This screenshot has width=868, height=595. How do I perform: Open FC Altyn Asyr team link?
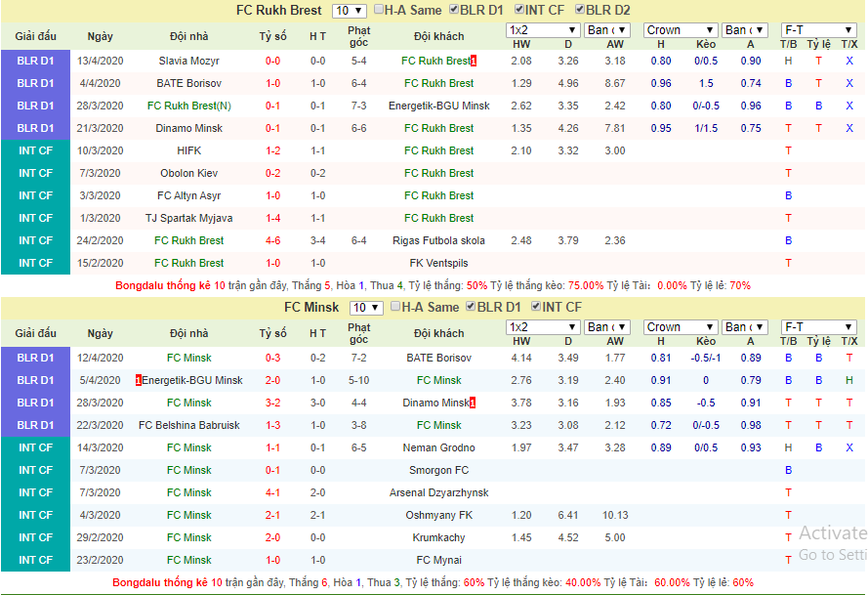tap(188, 195)
